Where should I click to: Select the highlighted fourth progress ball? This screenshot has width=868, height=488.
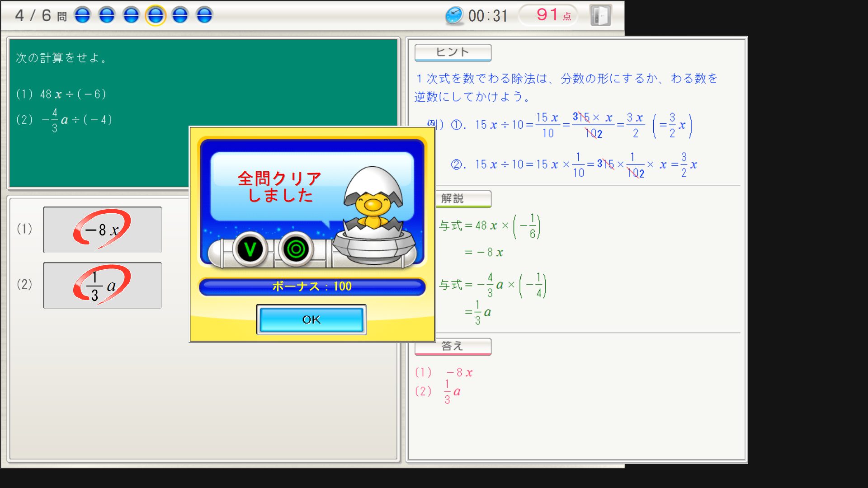click(156, 15)
